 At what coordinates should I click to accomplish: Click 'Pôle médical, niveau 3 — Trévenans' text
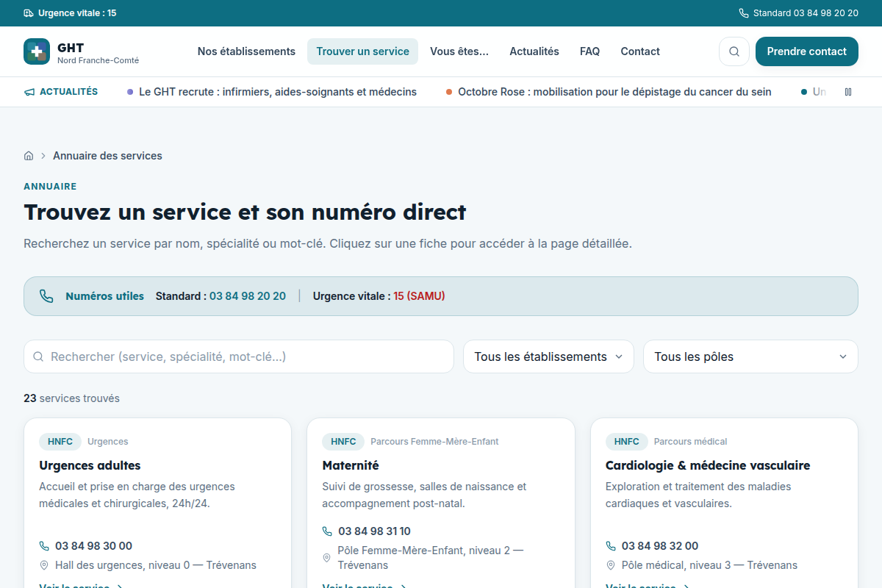(x=709, y=565)
